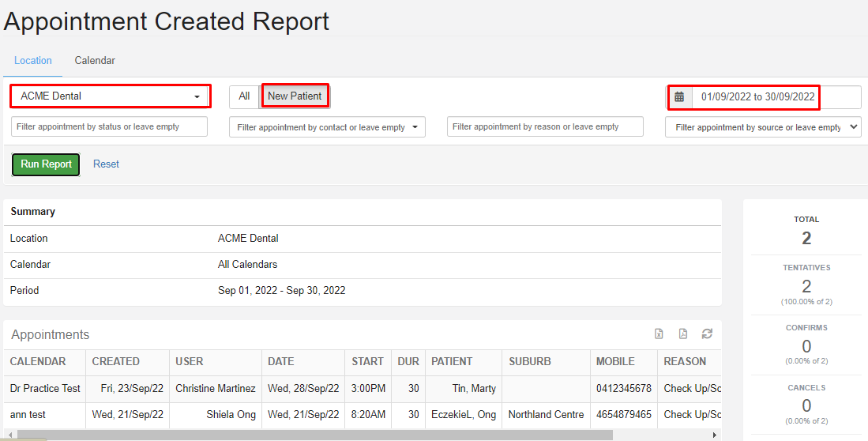Sort by the CREATED column header
Viewport: 868px width, 441px height.
[115, 362]
